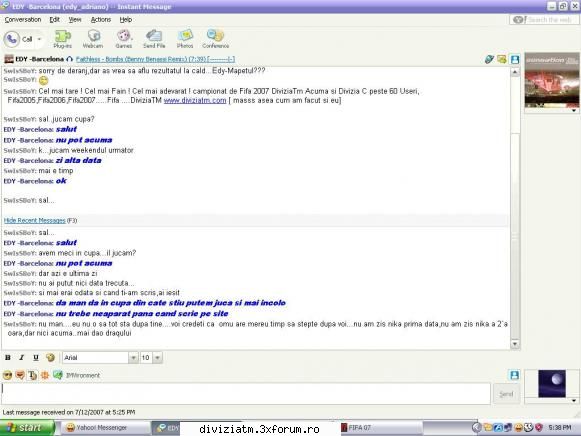Click the green IMVironment icon

point(57,375)
